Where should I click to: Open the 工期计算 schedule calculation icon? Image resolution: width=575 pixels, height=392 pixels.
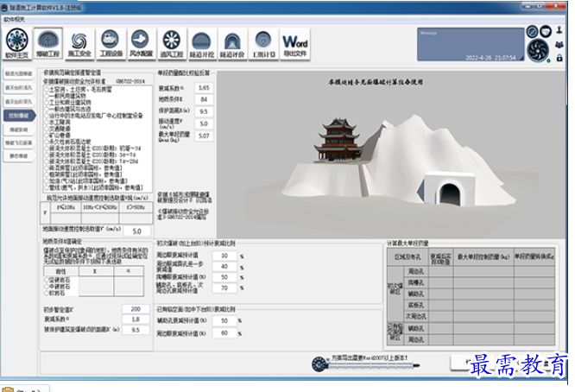[x=263, y=44]
